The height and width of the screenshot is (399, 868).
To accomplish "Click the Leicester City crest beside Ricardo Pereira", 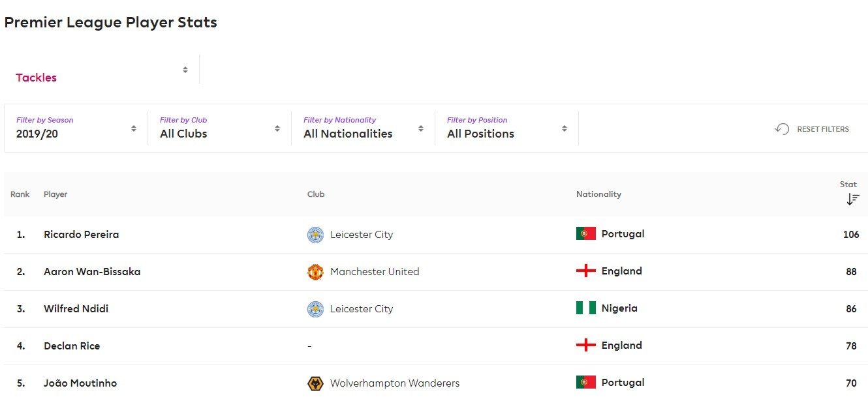I will 315,235.
